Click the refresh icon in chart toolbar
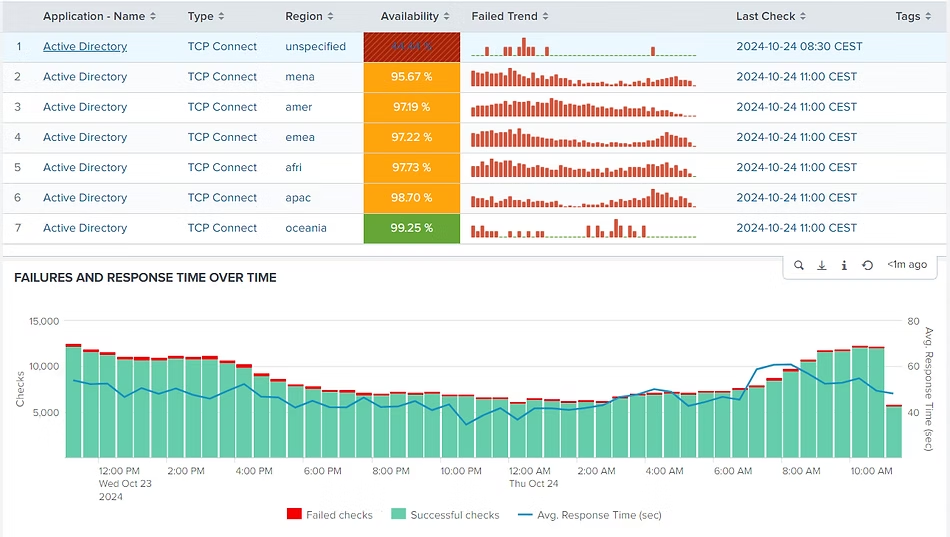 (867, 265)
